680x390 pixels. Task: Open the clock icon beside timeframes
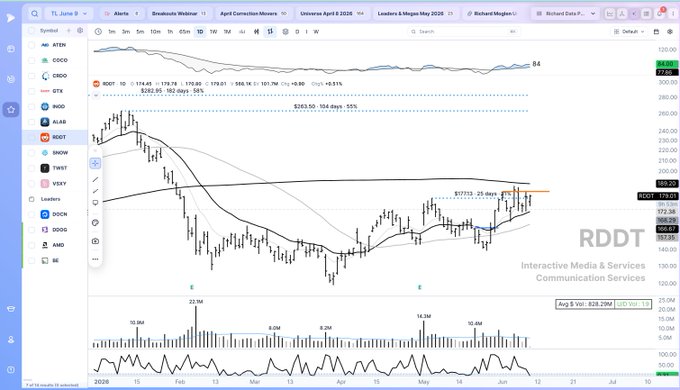tap(98, 32)
